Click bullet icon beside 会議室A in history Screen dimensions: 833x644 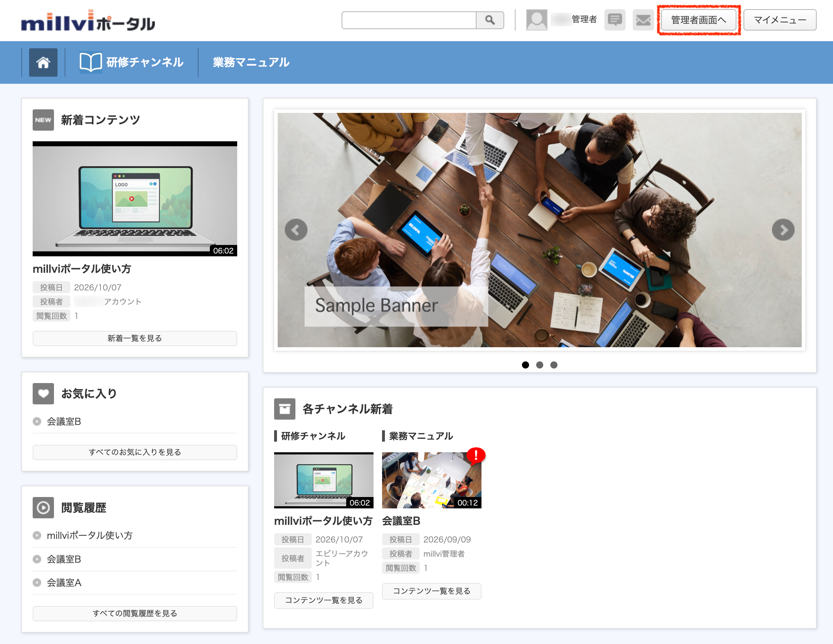(x=37, y=583)
